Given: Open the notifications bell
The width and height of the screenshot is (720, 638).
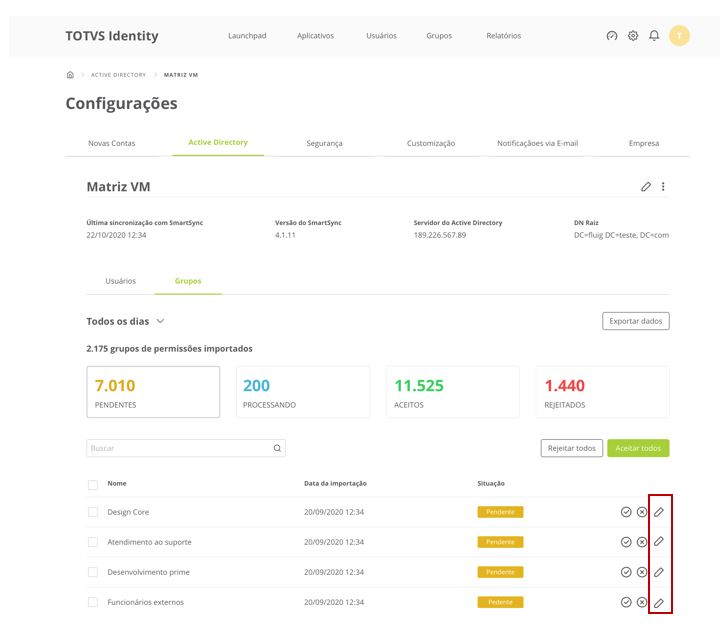Looking at the screenshot, I should tap(654, 36).
